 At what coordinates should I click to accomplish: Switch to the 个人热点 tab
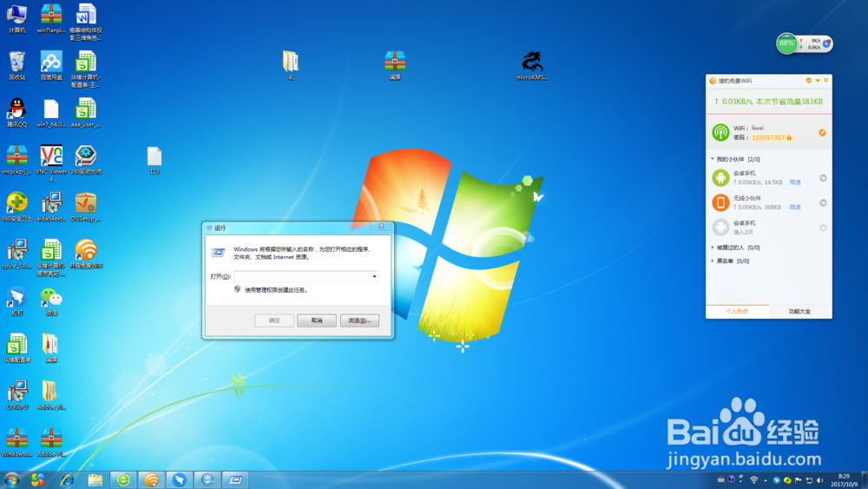[x=737, y=312]
